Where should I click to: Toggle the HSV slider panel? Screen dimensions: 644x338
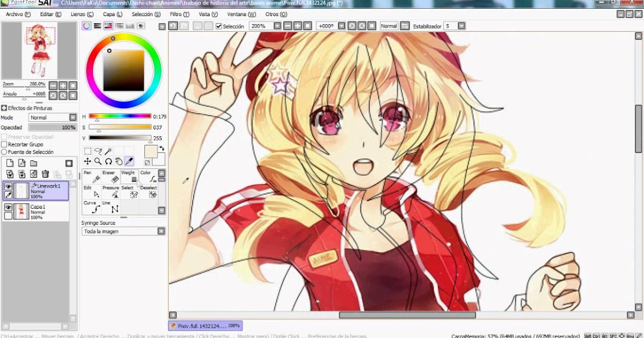(x=108, y=26)
